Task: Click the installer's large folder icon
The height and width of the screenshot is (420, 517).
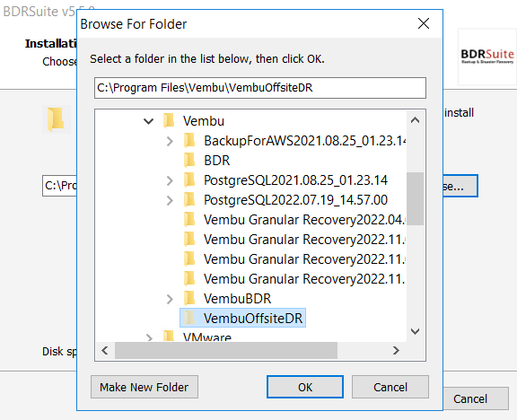Action: (x=56, y=119)
